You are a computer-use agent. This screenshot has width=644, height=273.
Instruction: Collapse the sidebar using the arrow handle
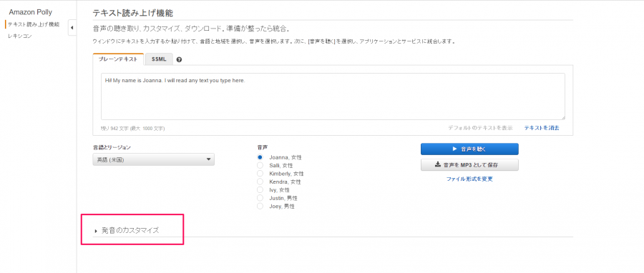pyautogui.click(x=72, y=28)
